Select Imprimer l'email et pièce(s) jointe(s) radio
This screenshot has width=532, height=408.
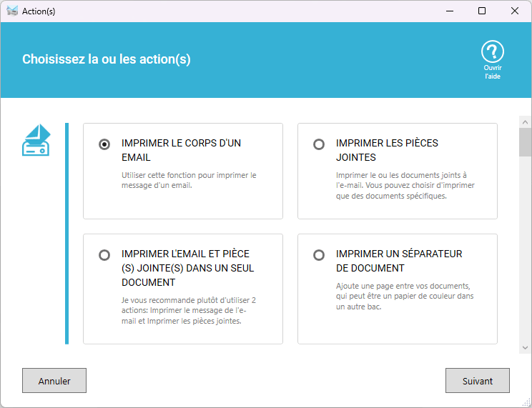tap(104, 255)
